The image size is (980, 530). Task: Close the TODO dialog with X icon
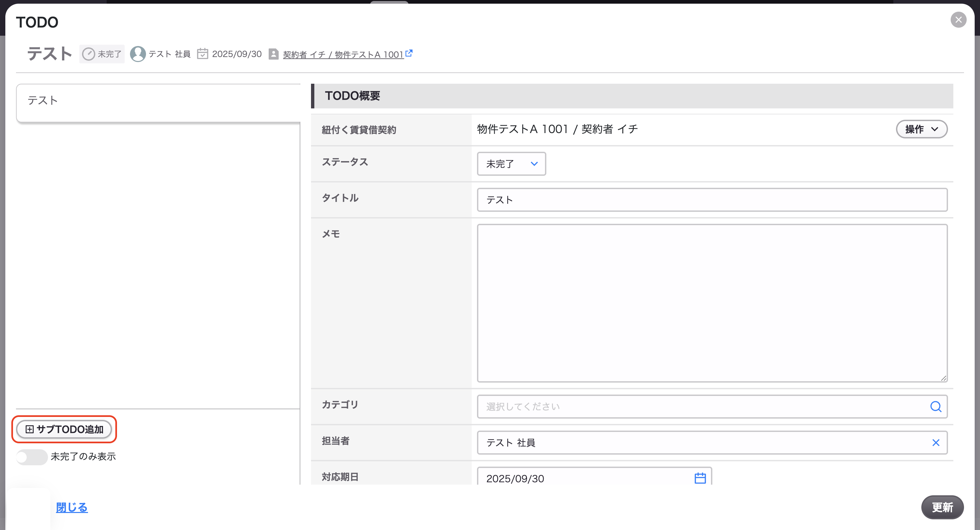pos(958,20)
